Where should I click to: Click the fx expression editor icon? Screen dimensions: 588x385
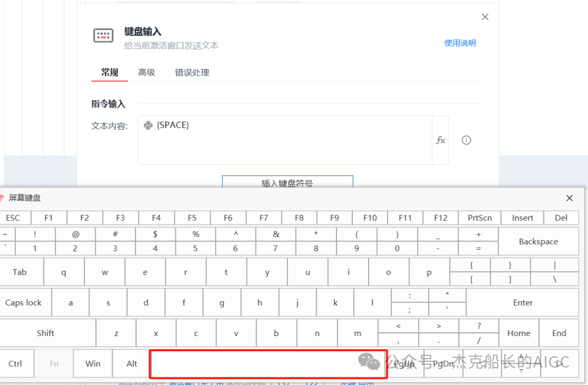(x=440, y=140)
